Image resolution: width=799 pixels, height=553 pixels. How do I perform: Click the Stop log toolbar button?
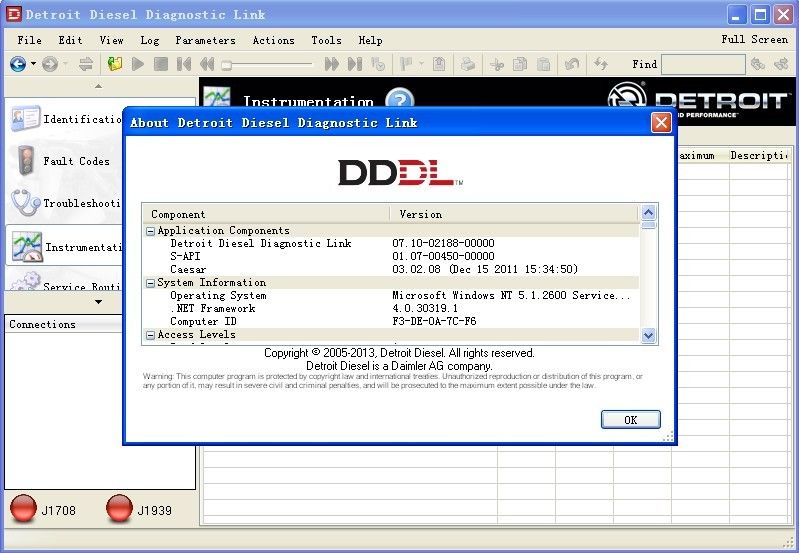(161, 64)
